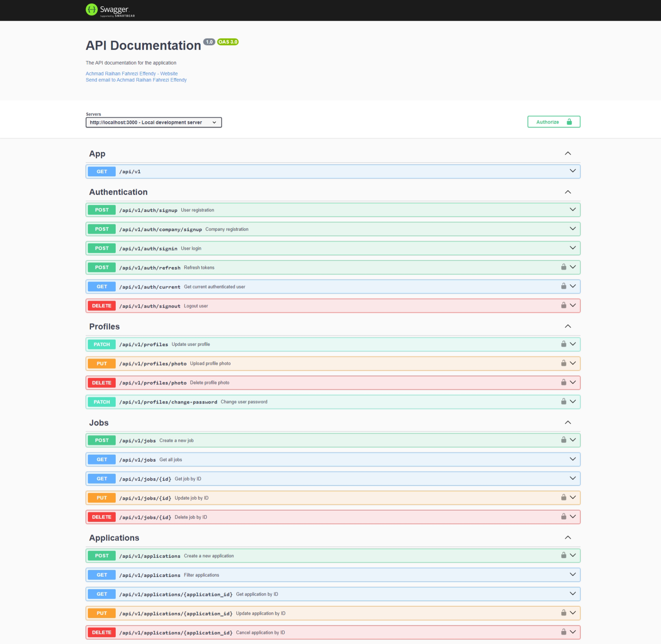Collapse the App section
This screenshot has width=661, height=644.
568,153
